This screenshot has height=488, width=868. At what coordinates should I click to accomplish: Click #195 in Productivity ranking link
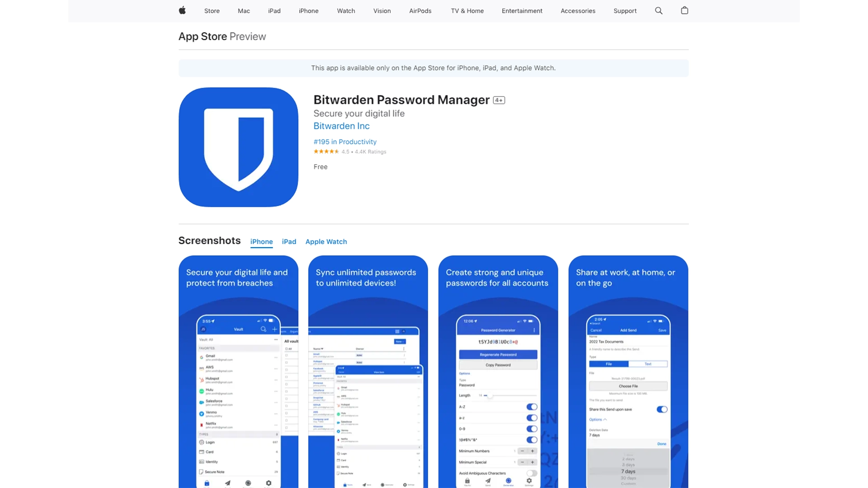[x=344, y=141]
